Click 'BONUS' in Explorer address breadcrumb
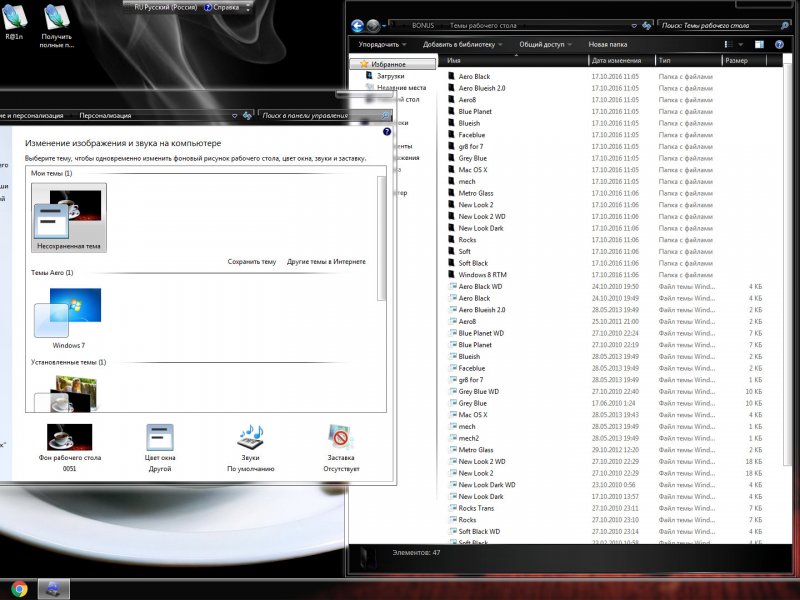The image size is (800, 600). click(423, 26)
